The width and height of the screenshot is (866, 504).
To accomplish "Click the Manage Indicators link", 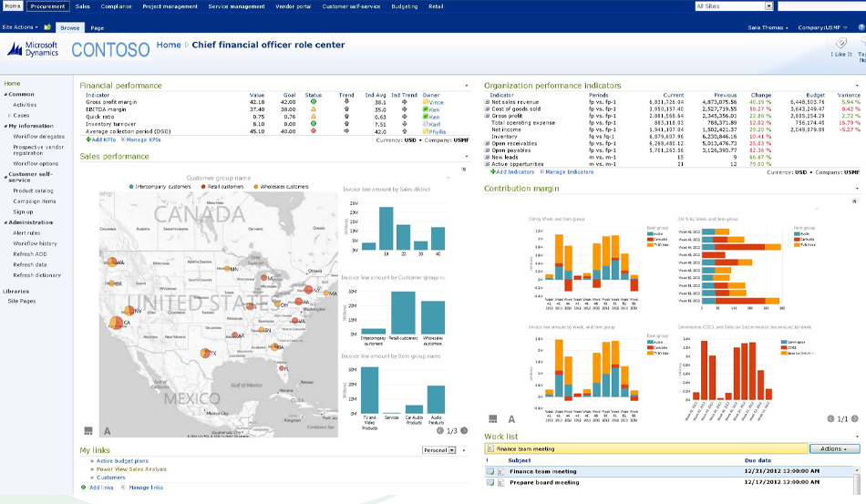I will [x=571, y=171].
